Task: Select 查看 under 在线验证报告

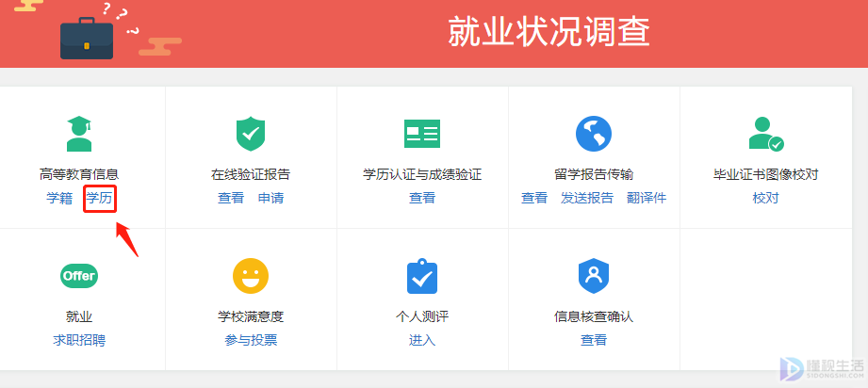Action: [x=231, y=198]
